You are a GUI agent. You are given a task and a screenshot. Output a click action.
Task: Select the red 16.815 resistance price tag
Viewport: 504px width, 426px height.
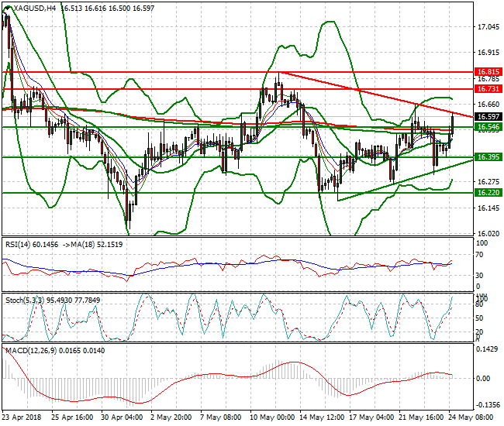(487, 71)
